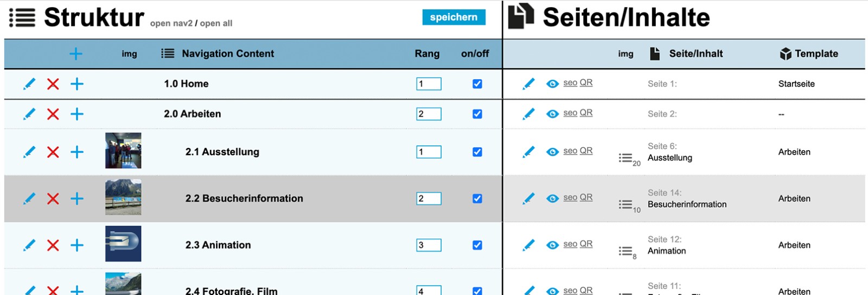Click edit pencil for 1.0 Home navigation
Image resolution: width=868 pixels, height=295 pixels.
pos(29,84)
